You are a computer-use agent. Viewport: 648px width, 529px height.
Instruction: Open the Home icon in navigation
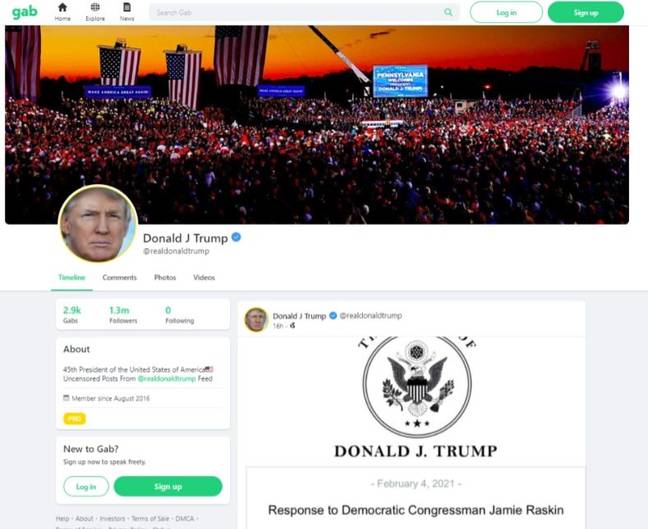(x=62, y=7)
